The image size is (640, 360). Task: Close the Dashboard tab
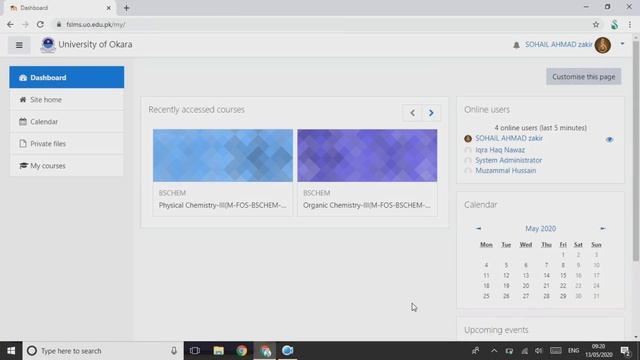pos(109,8)
